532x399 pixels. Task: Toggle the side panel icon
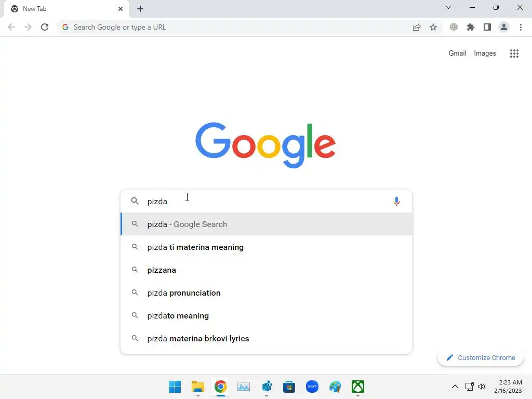coord(487,27)
